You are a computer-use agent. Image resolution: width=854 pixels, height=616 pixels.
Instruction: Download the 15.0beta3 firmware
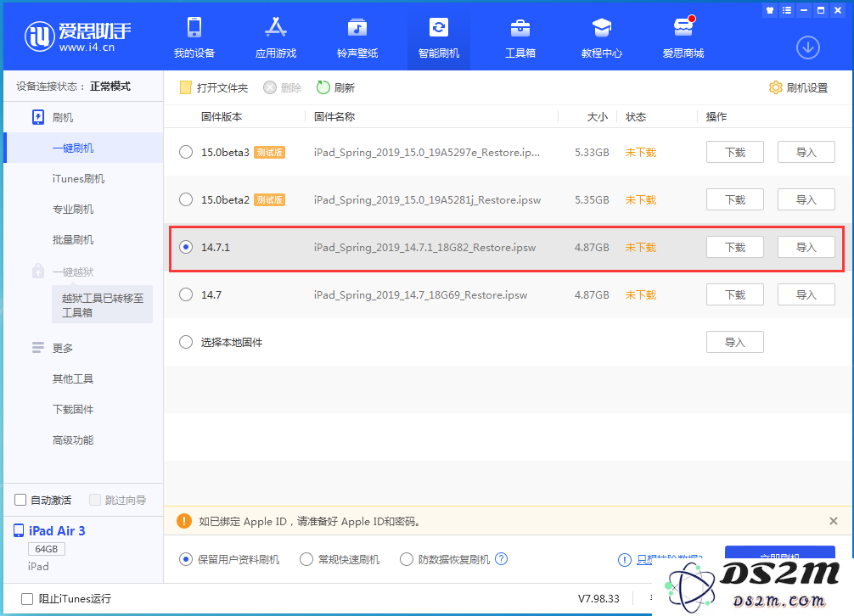click(x=734, y=152)
